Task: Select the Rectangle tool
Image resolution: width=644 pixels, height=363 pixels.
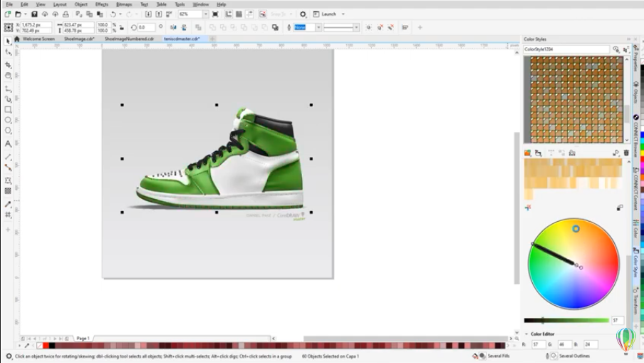Action: click(x=8, y=110)
